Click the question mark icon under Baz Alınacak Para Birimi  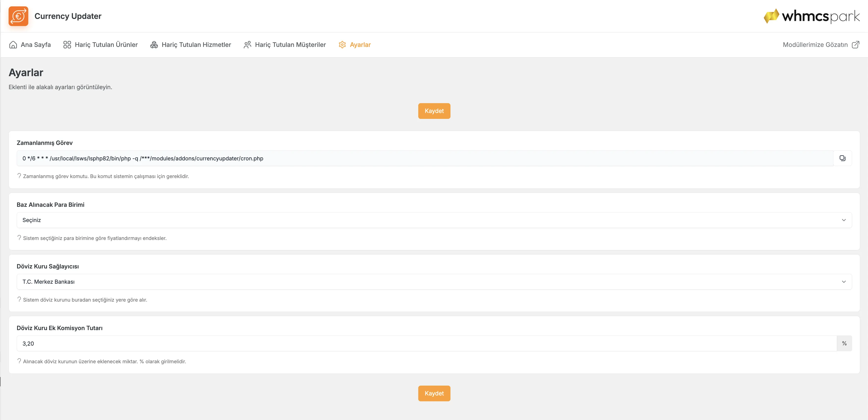click(x=19, y=238)
